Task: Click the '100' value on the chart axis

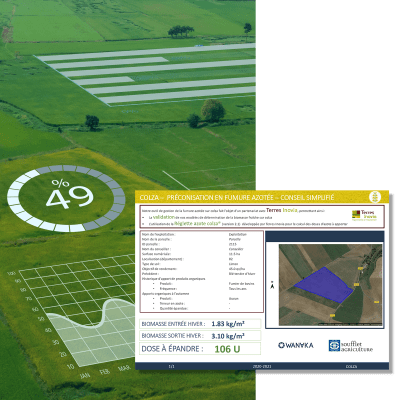Action: pos(11,273)
